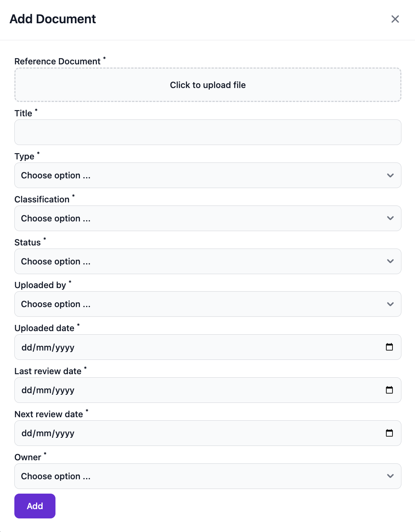415x532 pixels.
Task: Click chevron arrow on Type dropdown
Action: (390, 175)
